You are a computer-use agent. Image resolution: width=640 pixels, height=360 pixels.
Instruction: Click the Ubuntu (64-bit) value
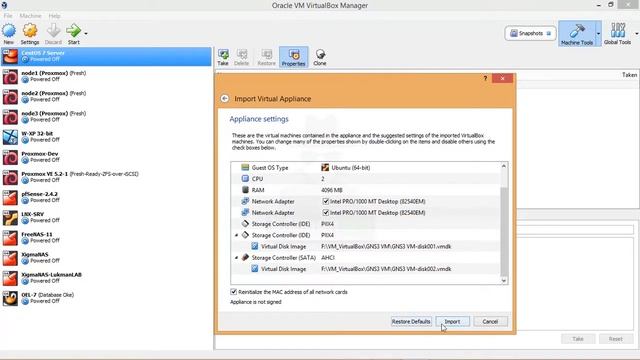350,168
